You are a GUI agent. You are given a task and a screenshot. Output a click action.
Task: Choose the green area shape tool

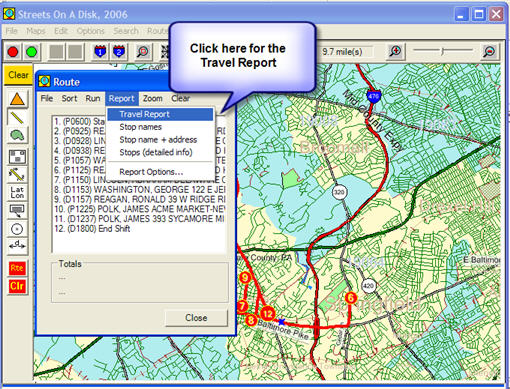(x=17, y=135)
